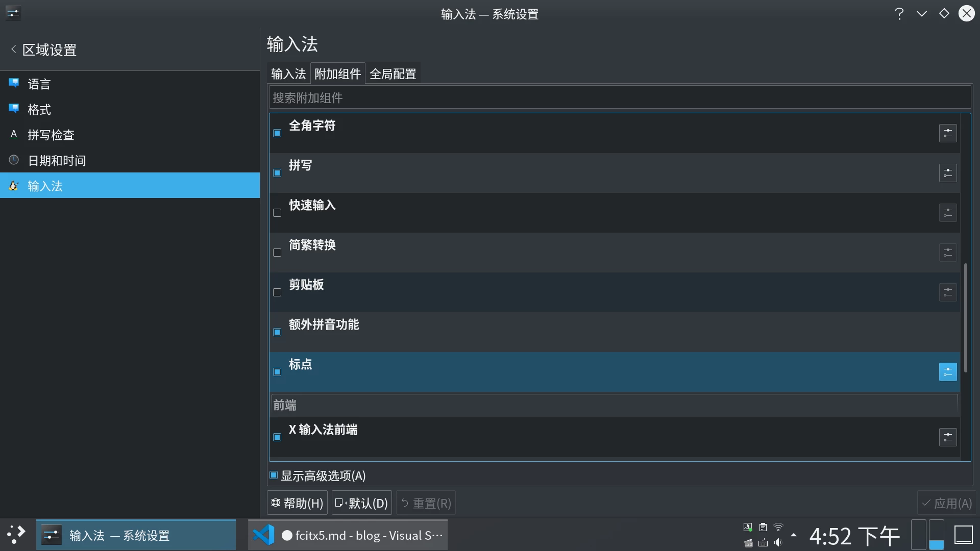Click the 默认(D) button
Screen dimensions: 980x551
click(362, 503)
